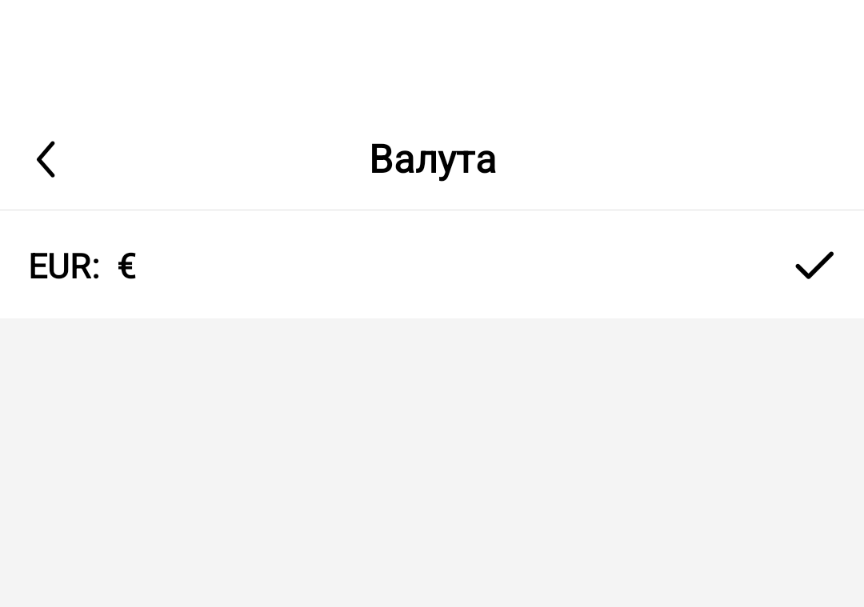Go back from the Валута screen
The width and height of the screenshot is (864, 607).
46,159
